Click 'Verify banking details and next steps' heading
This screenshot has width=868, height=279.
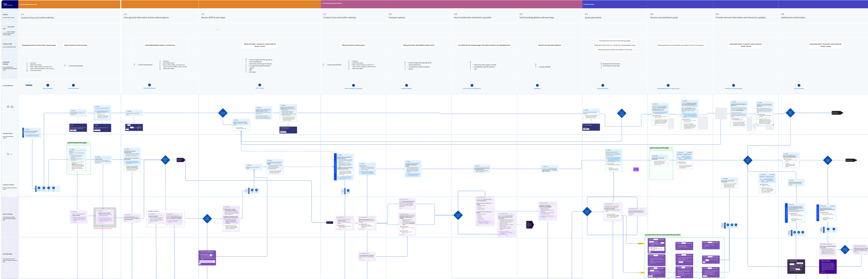point(537,17)
